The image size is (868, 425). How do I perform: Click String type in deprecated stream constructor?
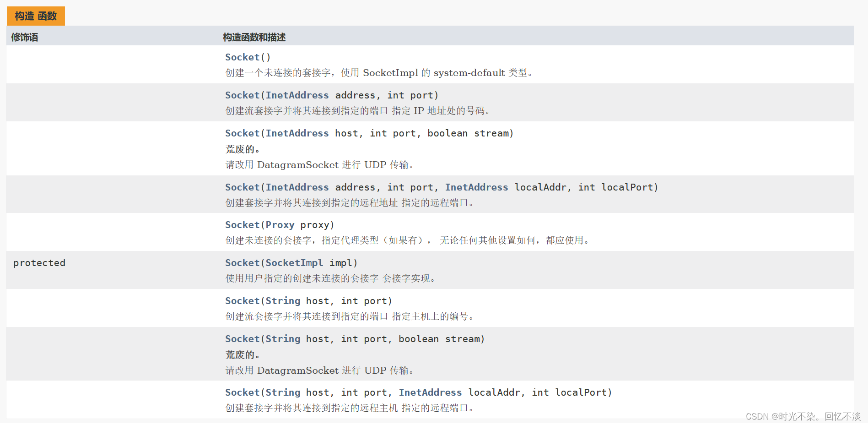pyautogui.click(x=283, y=339)
